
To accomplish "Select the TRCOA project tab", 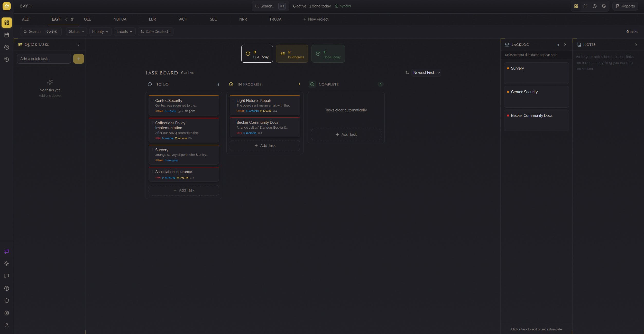I will [x=275, y=19].
